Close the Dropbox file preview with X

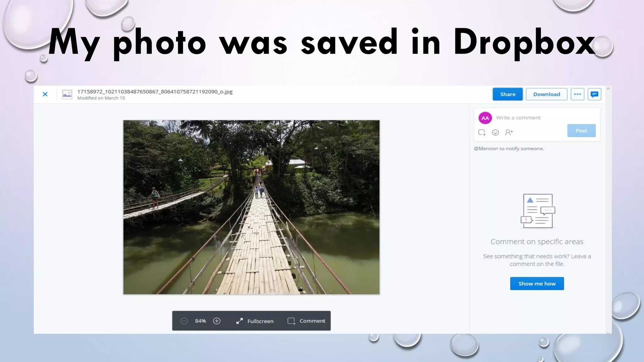pos(45,94)
